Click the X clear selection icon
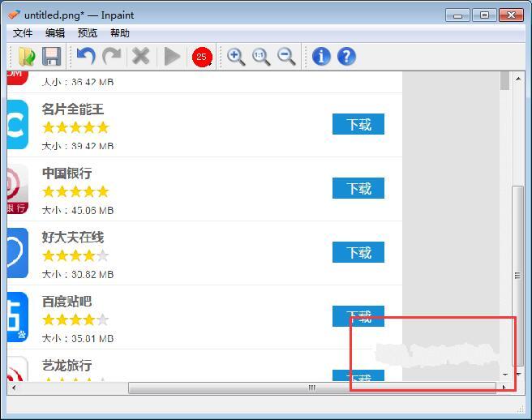The width and height of the screenshot is (532, 420). (141, 56)
